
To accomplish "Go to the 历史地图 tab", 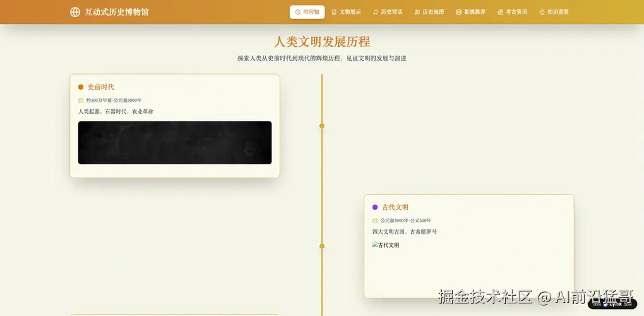I will (x=429, y=12).
